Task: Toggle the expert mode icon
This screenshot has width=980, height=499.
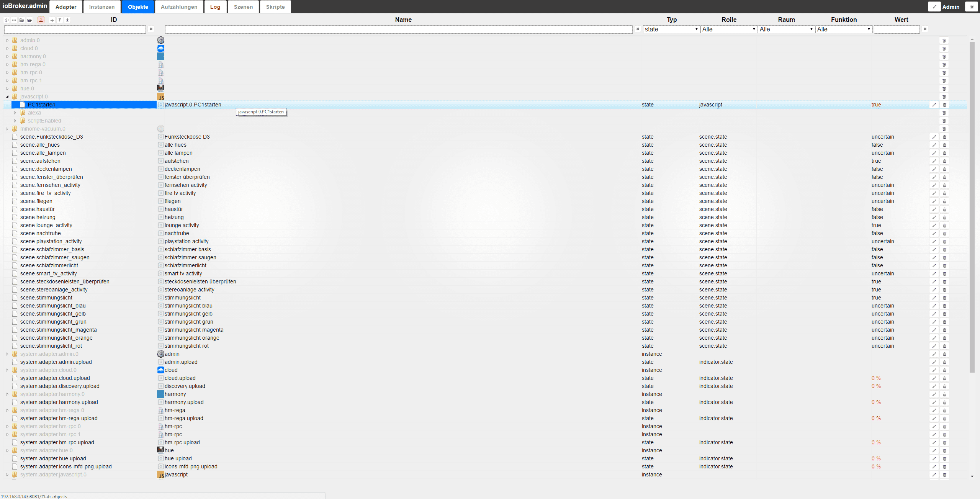Action: (41, 20)
